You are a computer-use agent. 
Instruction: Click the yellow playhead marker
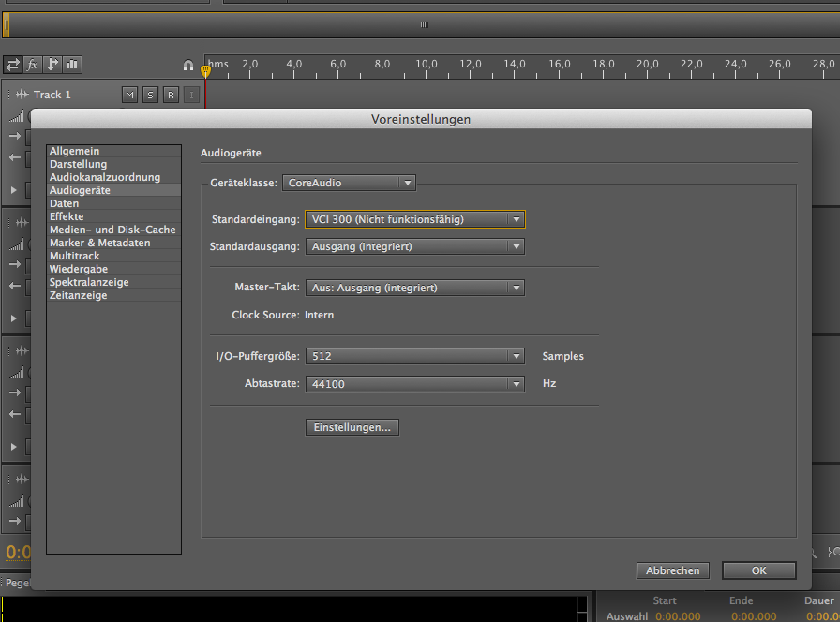206,71
